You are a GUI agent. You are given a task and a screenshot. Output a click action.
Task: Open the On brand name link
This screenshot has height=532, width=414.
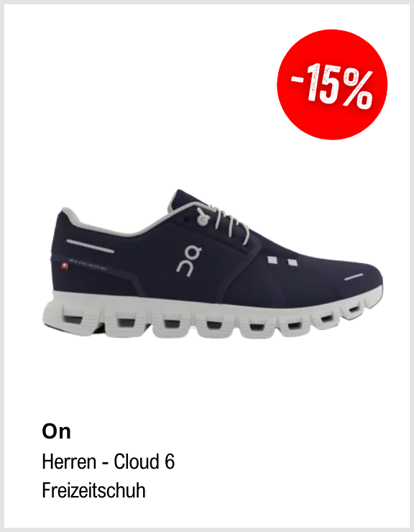pos(56,431)
